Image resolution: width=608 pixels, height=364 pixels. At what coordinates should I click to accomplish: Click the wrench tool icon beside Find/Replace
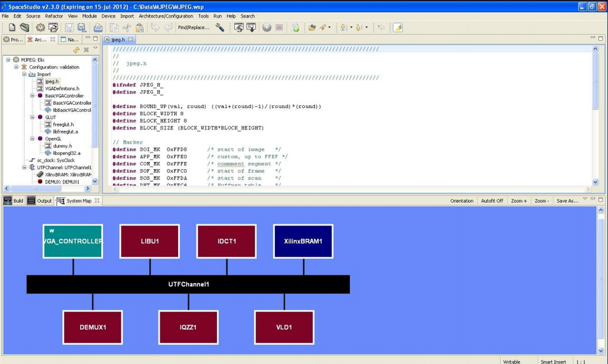(x=220, y=27)
